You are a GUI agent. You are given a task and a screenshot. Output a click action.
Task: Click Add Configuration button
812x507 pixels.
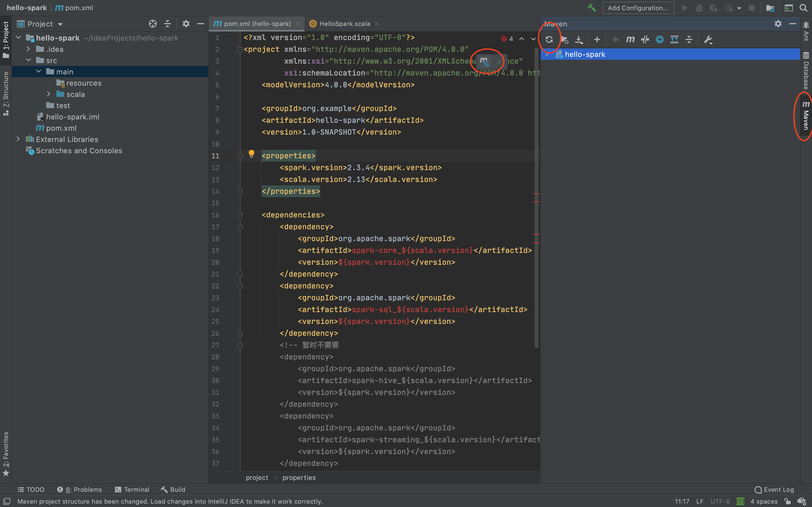click(638, 8)
